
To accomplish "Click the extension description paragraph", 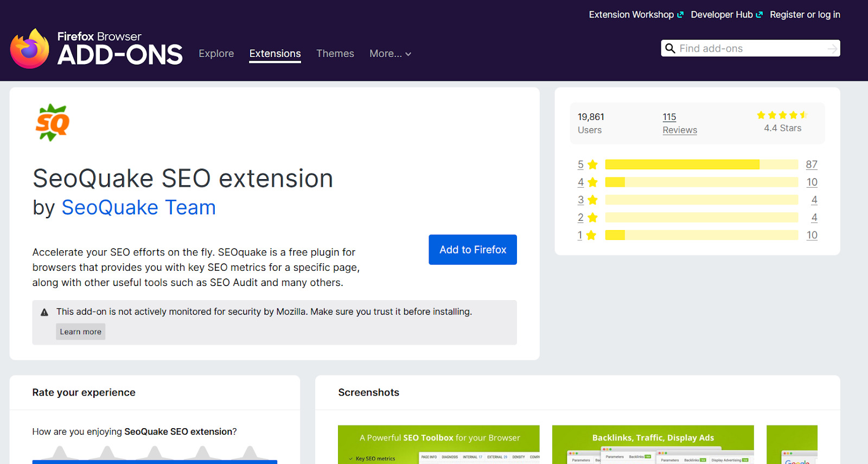I will coord(196,268).
